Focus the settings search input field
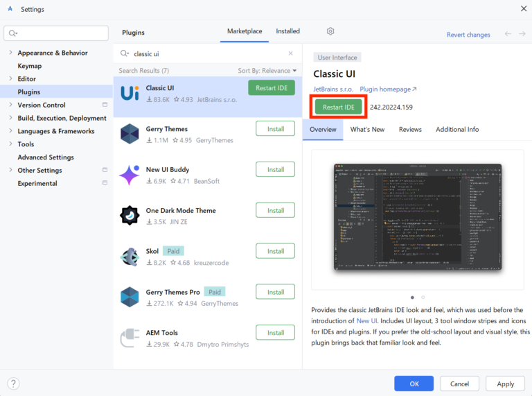The width and height of the screenshot is (532, 396). pyautogui.click(x=56, y=33)
